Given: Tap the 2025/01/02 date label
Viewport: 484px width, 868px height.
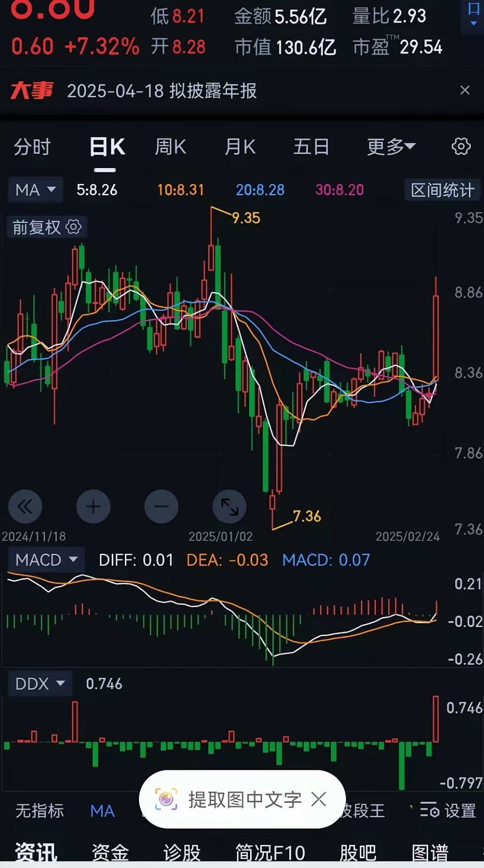Looking at the screenshot, I should tap(221, 536).
